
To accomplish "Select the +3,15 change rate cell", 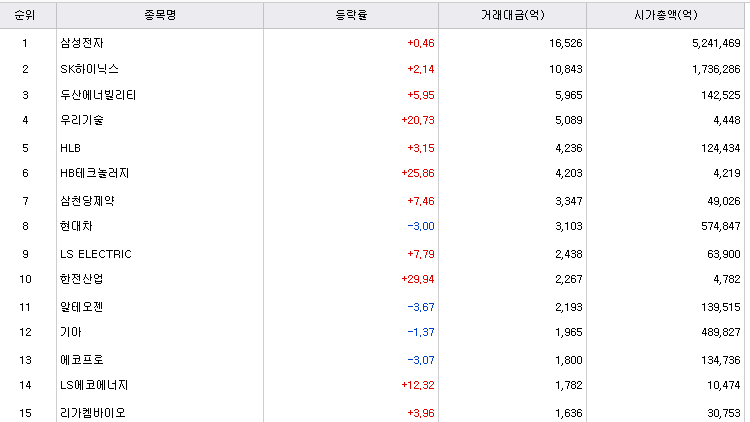I will pyautogui.click(x=421, y=148).
